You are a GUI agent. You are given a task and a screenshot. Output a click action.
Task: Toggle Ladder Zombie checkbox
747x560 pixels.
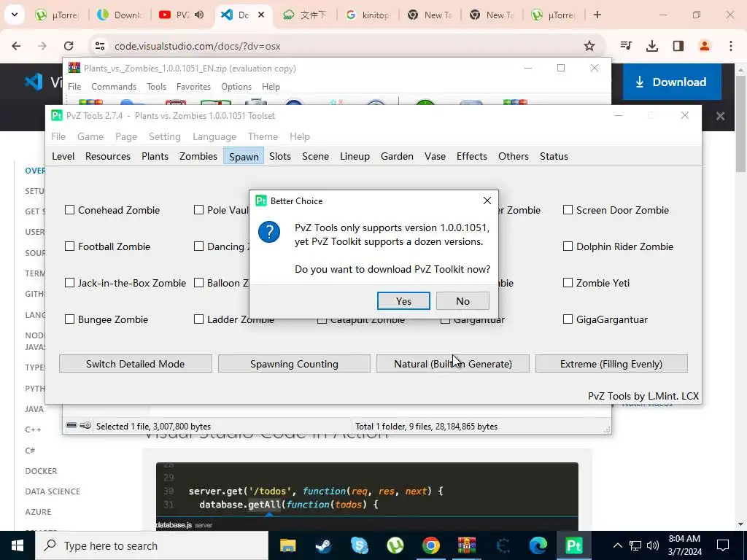pyautogui.click(x=198, y=319)
